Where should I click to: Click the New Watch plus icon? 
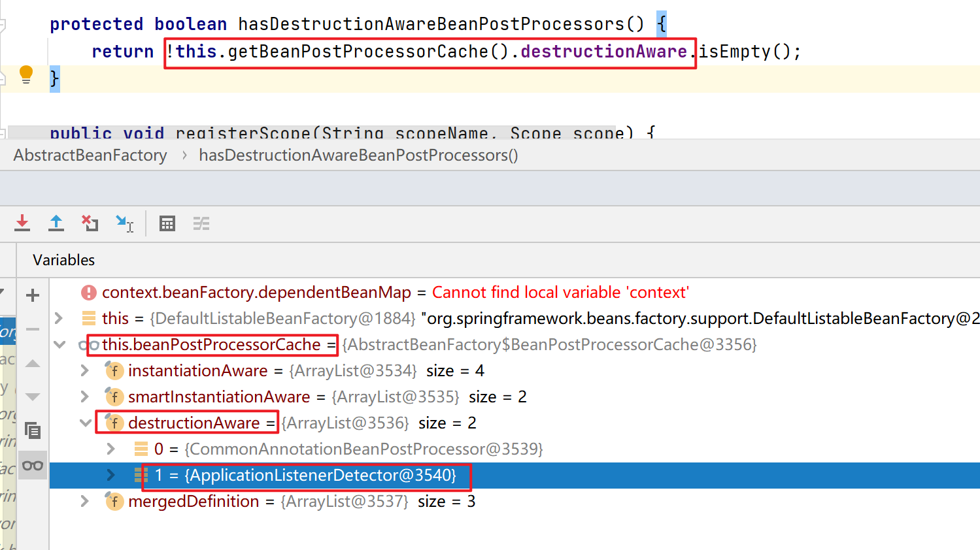(x=33, y=295)
